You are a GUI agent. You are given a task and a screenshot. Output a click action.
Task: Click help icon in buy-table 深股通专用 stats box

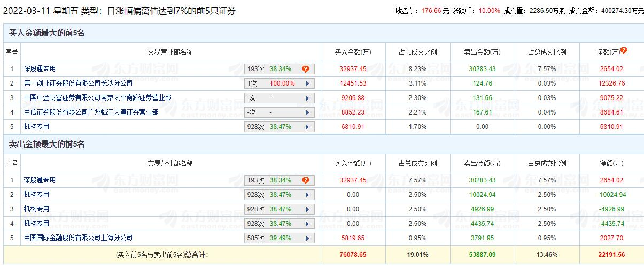click(x=306, y=69)
